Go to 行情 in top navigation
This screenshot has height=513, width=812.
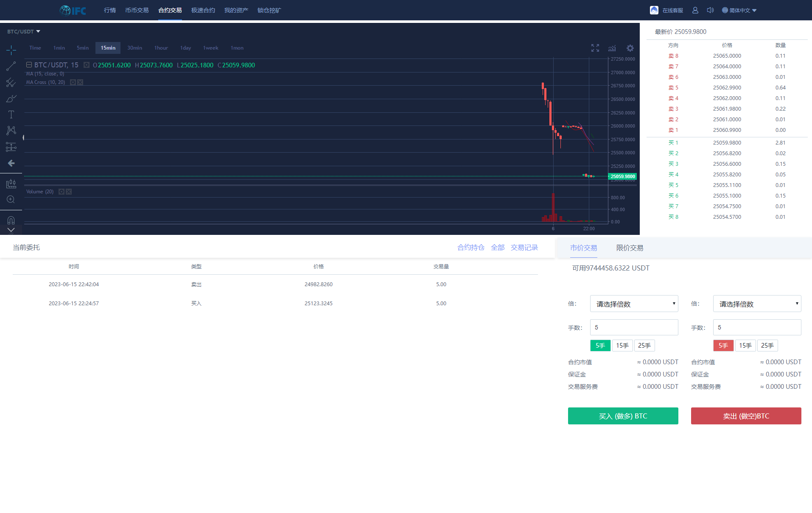[110, 10]
